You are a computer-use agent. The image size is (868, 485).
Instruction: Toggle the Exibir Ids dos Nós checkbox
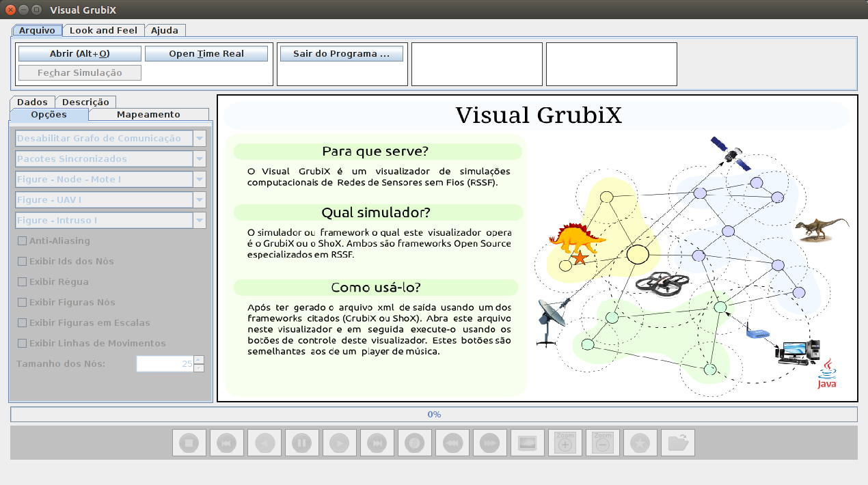[x=66, y=261]
